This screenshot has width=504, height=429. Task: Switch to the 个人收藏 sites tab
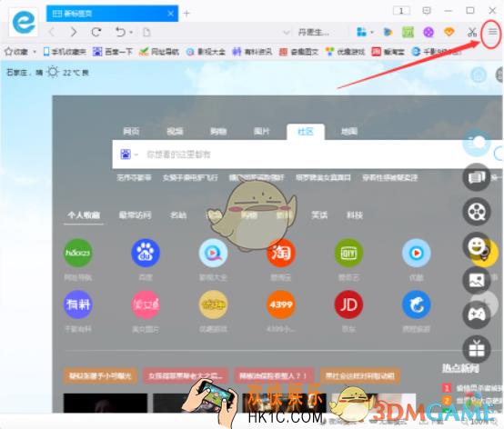84,214
